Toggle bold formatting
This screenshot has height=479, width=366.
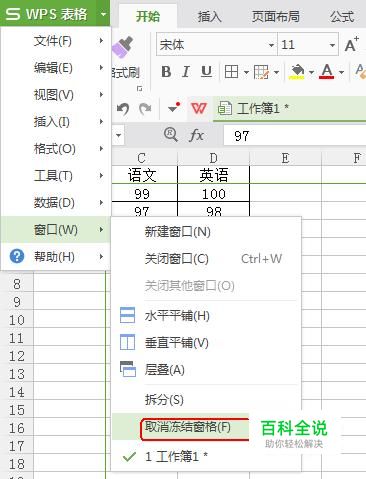pyautogui.click(x=166, y=71)
